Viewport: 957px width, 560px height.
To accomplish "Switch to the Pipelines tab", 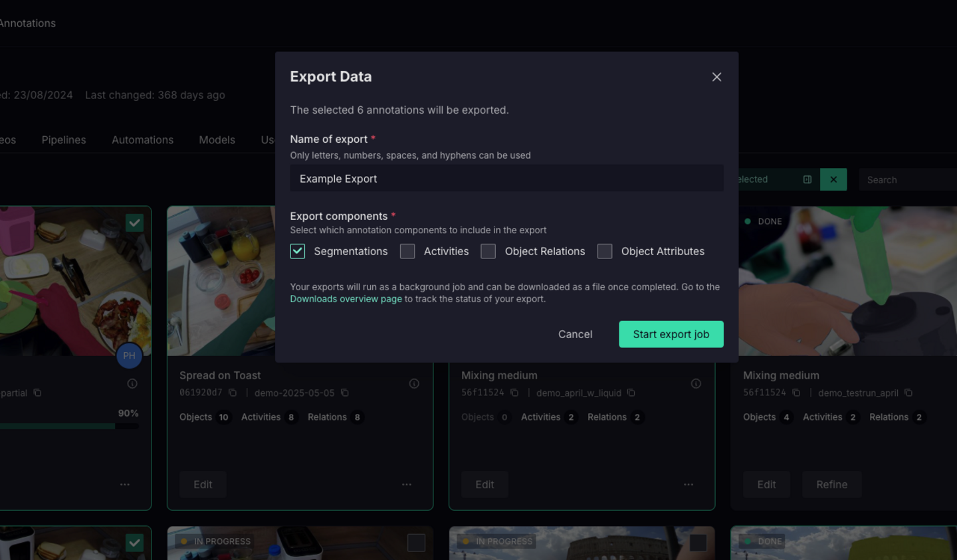I will 64,140.
